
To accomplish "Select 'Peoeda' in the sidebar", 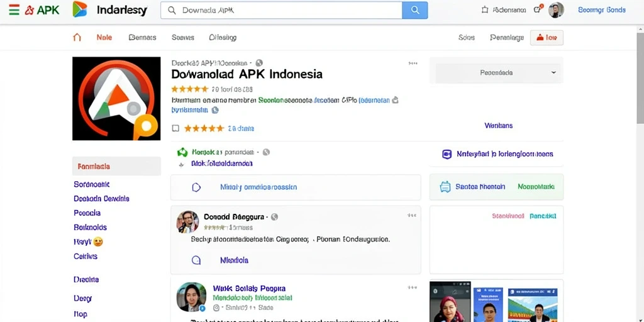I will click(87, 213).
